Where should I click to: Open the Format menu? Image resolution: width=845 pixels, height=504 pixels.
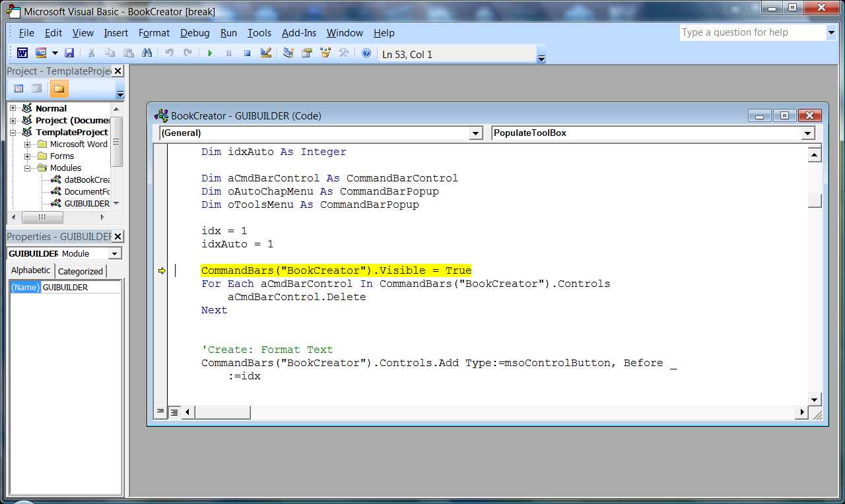(154, 32)
